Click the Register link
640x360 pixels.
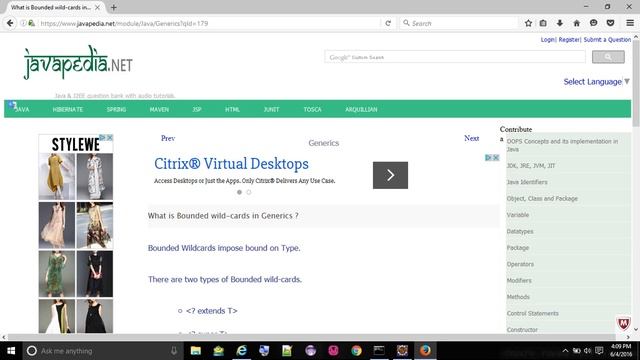[x=569, y=40]
